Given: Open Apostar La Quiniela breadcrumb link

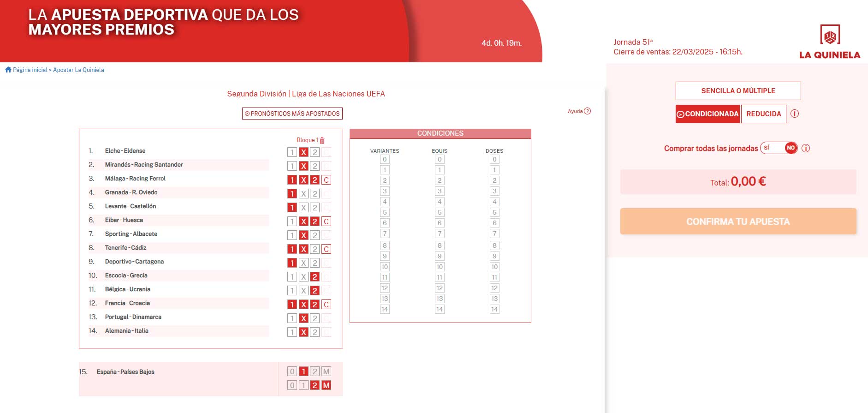Looking at the screenshot, I should pos(78,70).
